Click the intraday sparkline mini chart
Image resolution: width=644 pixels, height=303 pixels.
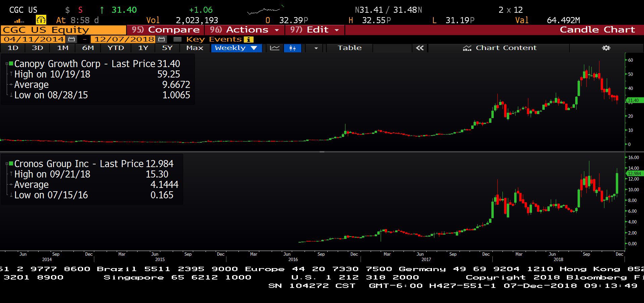point(265,10)
